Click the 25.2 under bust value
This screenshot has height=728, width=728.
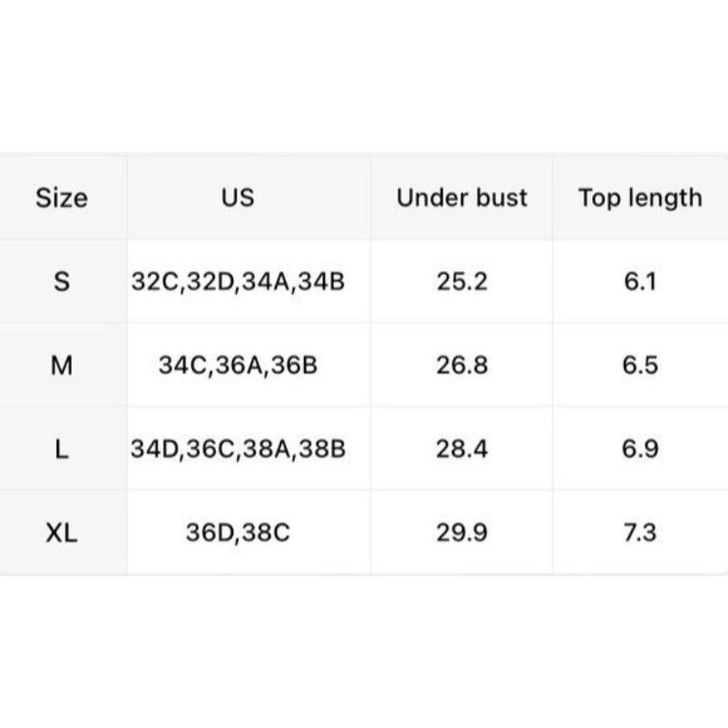[462, 281]
